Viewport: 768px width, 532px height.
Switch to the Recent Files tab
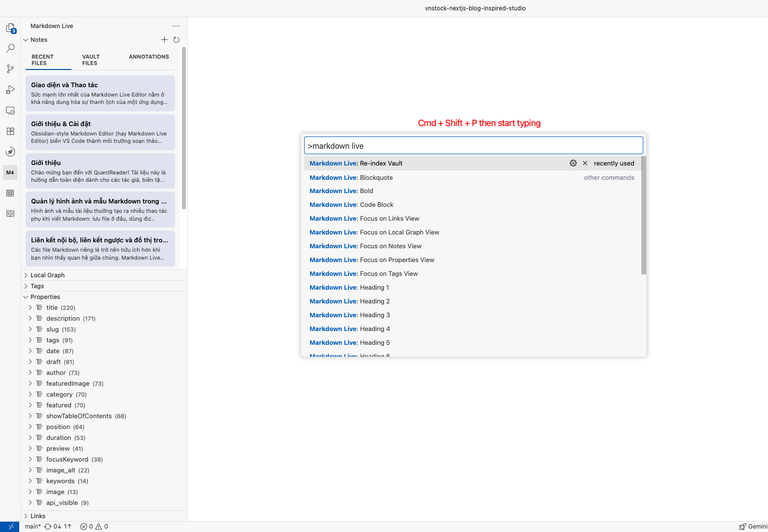(x=48, y=60)
